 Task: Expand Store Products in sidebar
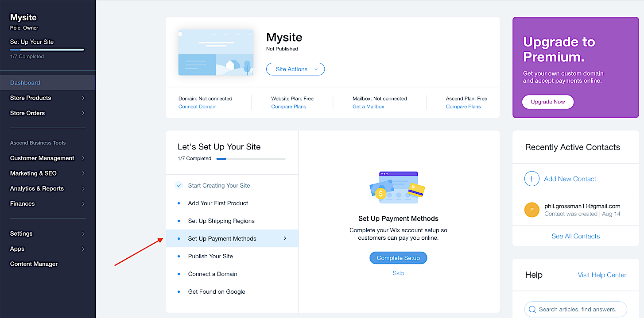tap(47, 98)
